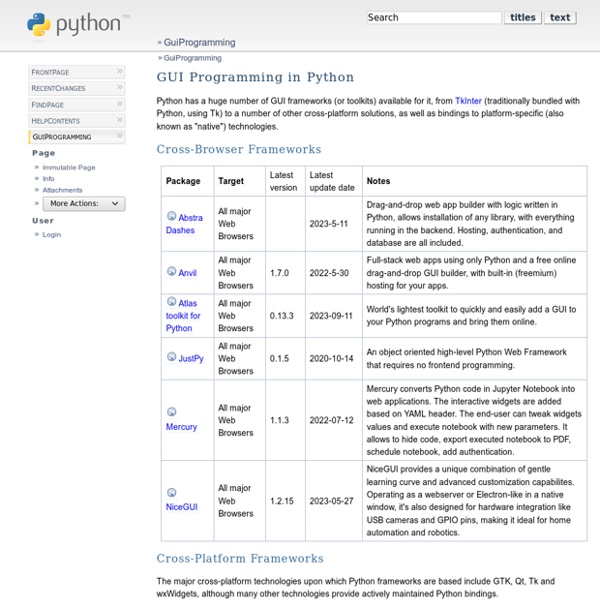
Task: Open the JustPy package link
Action: 191,359
